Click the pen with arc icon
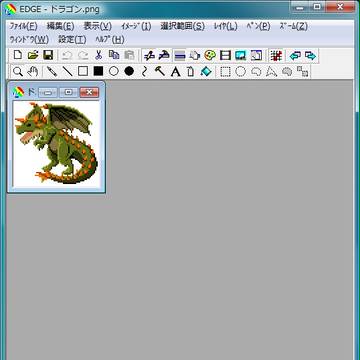Viewport: 360px width, 360px height. tap(164, 55)
